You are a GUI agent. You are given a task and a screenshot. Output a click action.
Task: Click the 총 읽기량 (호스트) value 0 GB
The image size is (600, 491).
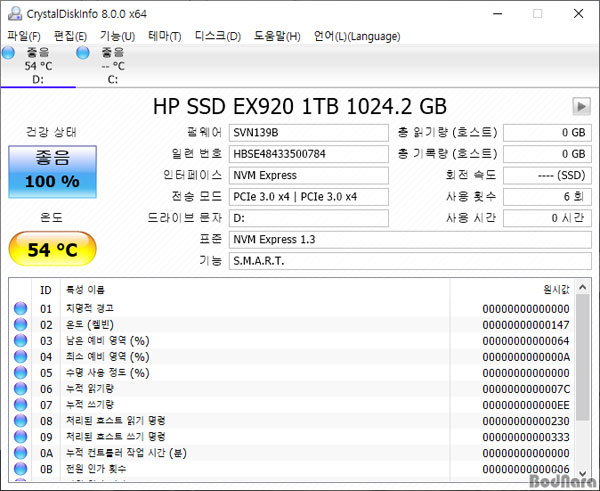[547, 133]
